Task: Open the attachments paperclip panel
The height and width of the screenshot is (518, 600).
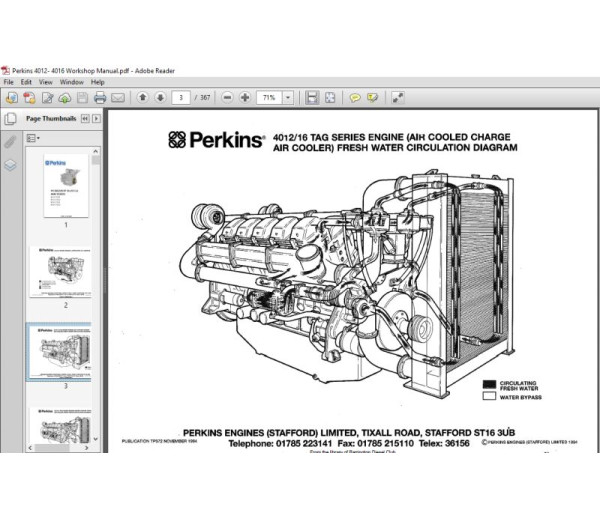Action: click(x=10, y=141)
